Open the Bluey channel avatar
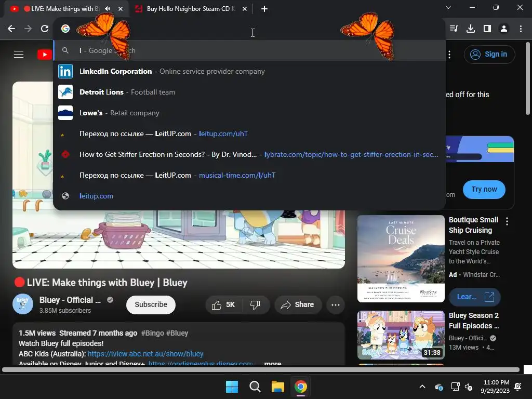Image resolution: width=532 pixels, height=399 pixels. 23,304
